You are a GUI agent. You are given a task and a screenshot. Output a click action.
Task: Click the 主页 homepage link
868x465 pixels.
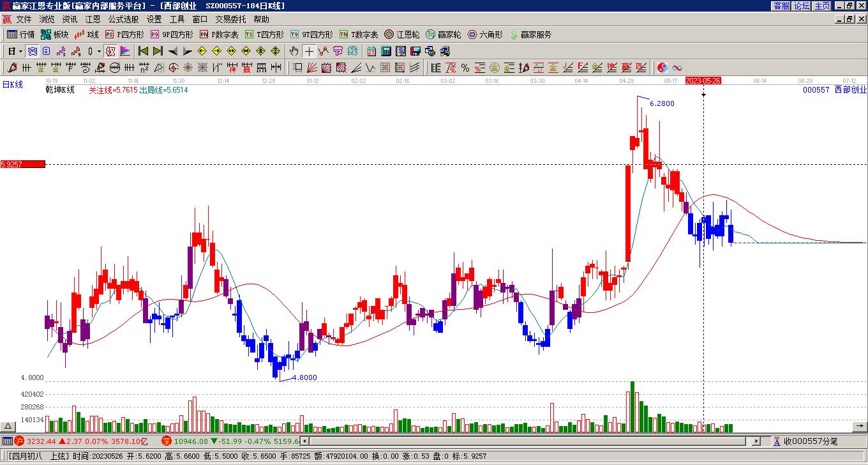(x=822, y=6)
